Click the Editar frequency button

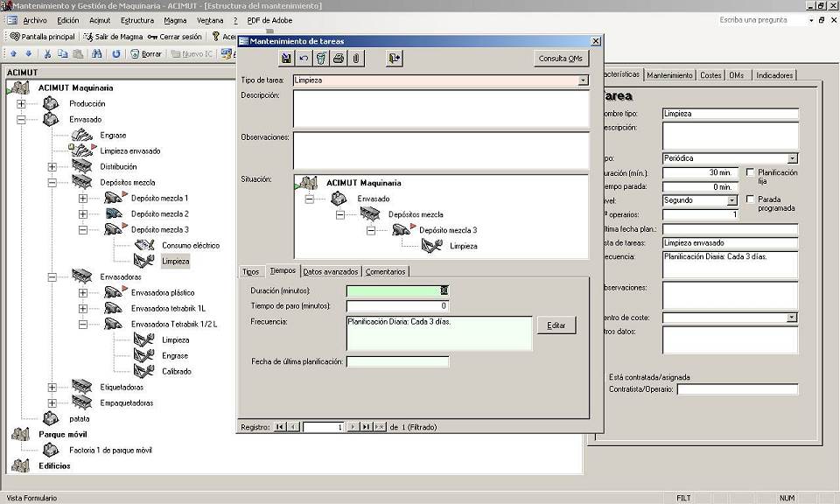click(x=556, y=325)
